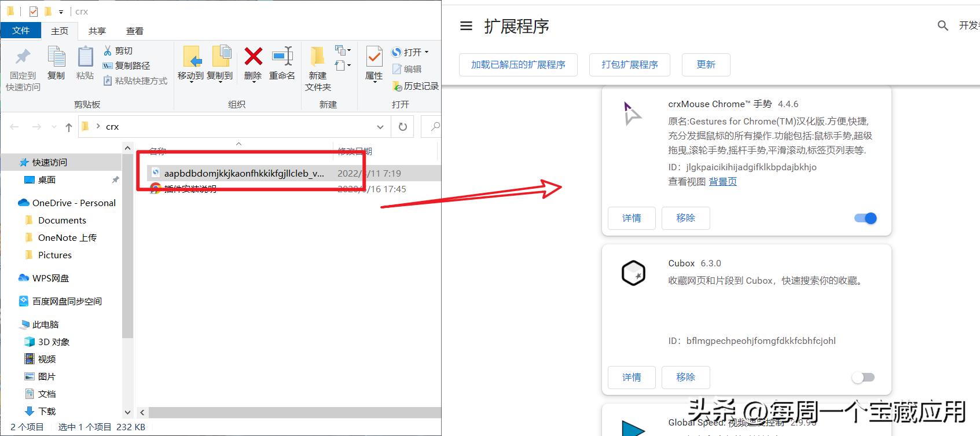The height and width of the screenshot is (436, 980).
Task: Click Remove (移除) for Cubox
Action: click(686, 378)
